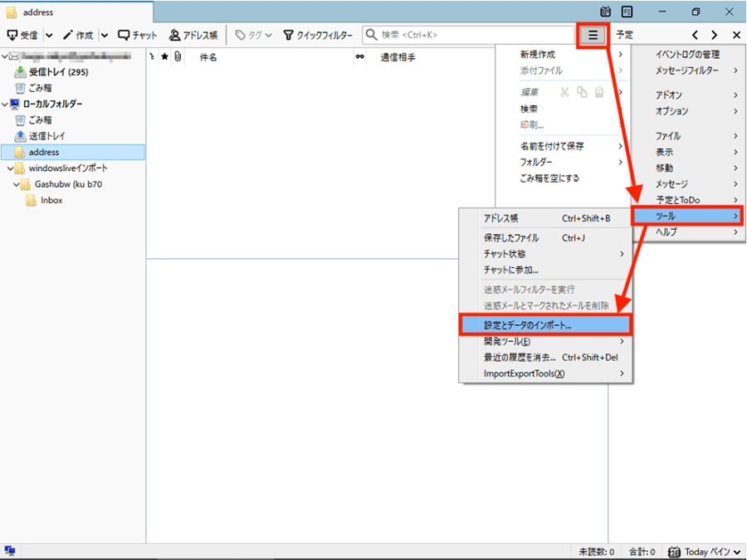The width and height of the screenshot is (747, 560).
Task: Open the メッセージ submenu
Action: [689, 184]
